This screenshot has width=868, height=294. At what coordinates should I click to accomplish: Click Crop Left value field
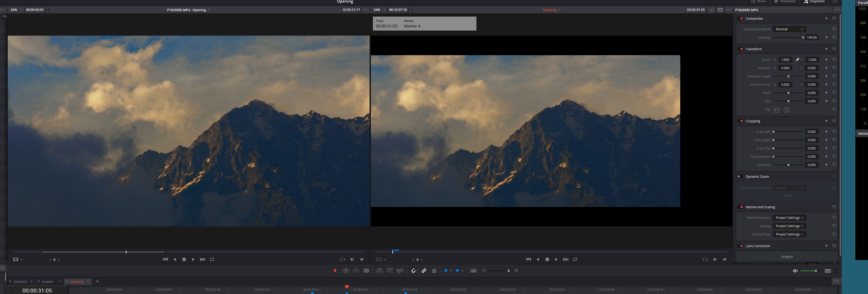tap(812, 132)
